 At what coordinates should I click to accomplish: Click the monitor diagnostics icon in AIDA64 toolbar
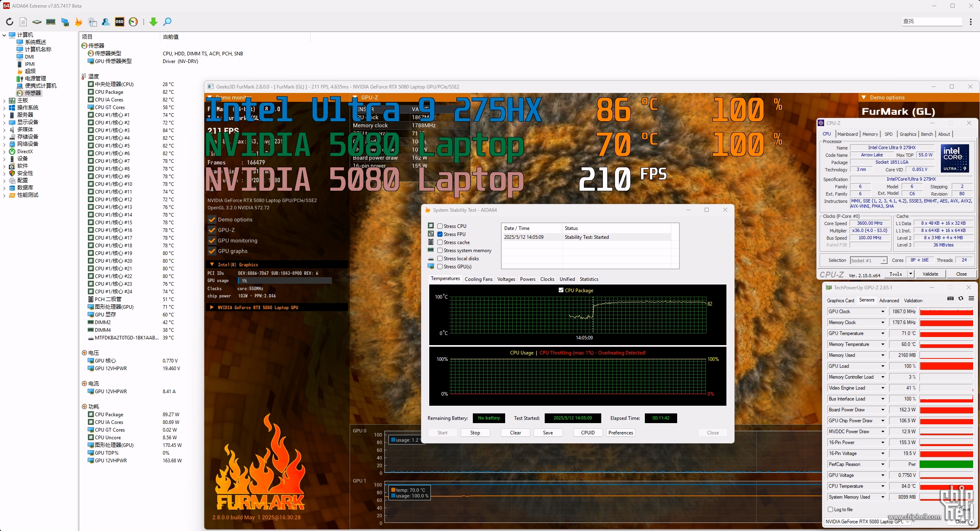(65, 22)
